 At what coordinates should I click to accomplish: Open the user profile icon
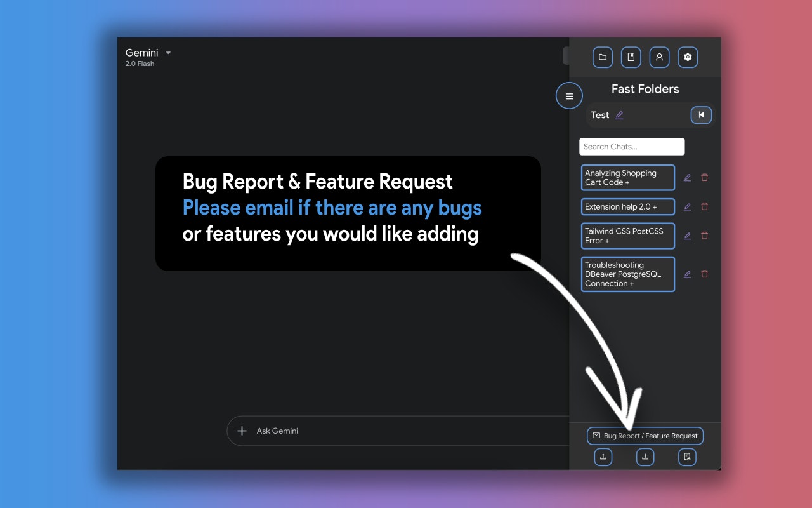[659, 57]
